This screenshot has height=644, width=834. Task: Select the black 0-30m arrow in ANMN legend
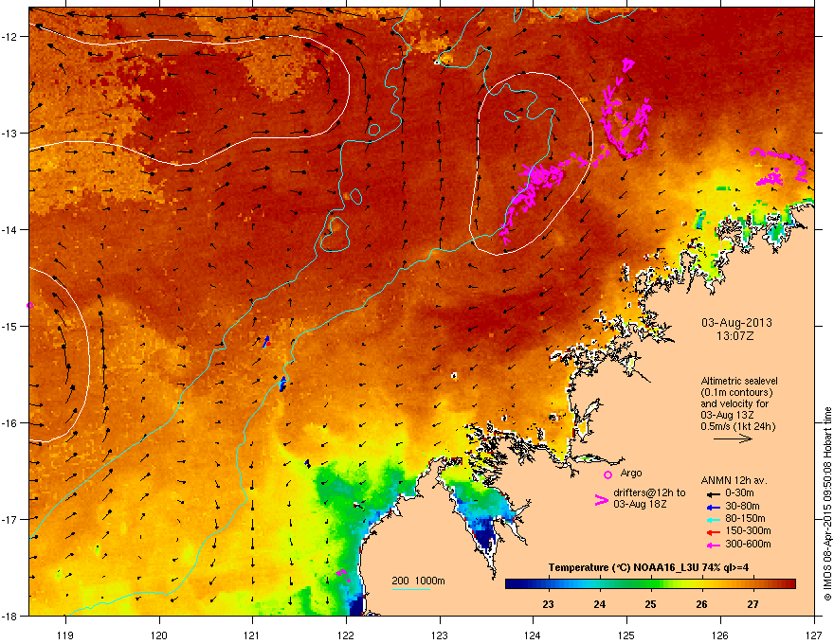pyautogui.click(x=714, y=493)
